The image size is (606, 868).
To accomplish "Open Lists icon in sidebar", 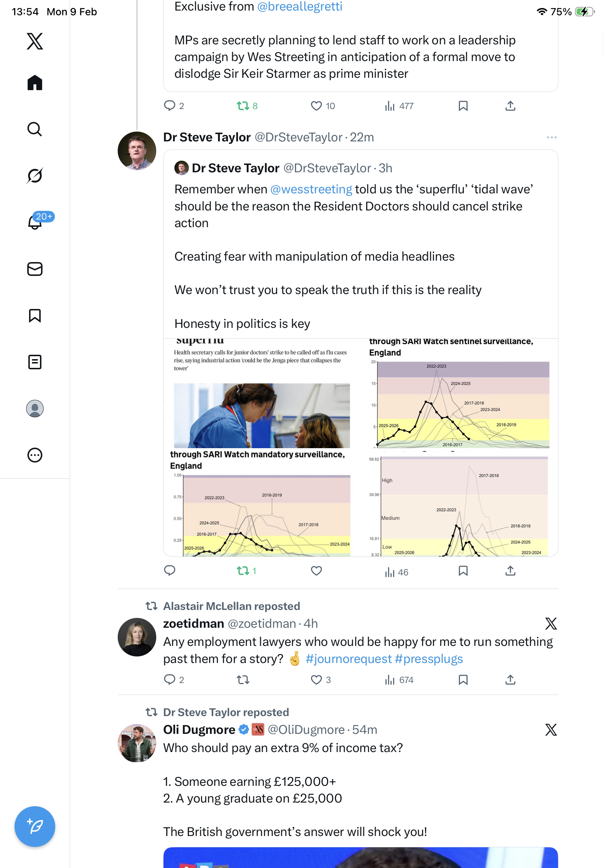I will [x=35, y=362].
